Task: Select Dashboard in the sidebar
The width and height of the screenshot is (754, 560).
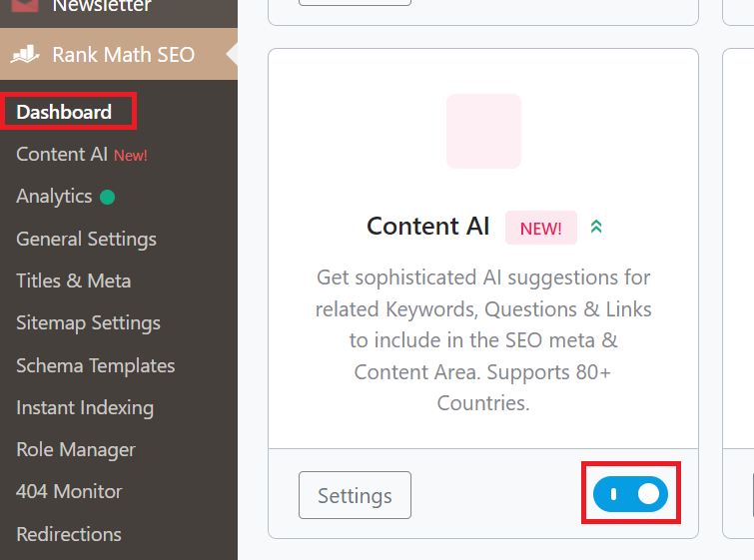Action: [64, 112]
